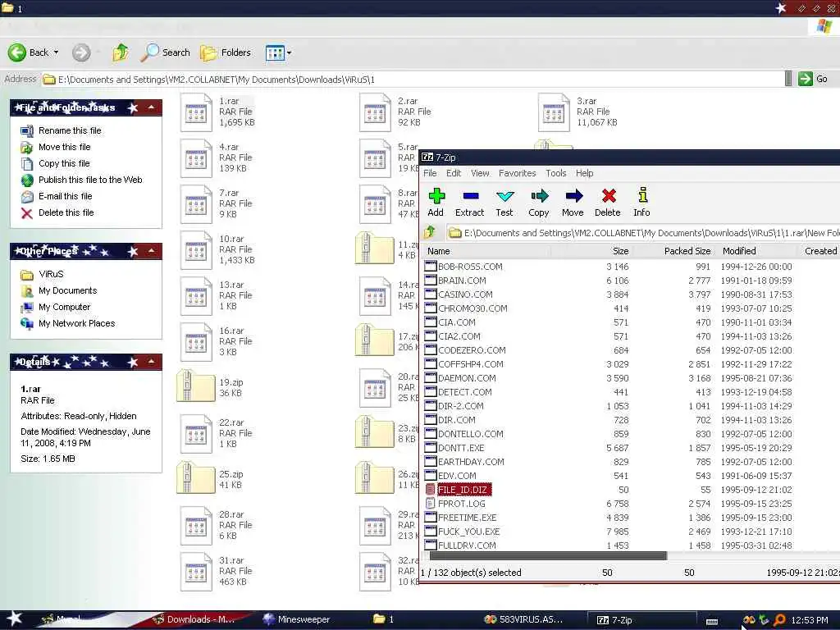Image resolution: width=840 pixels, height=630 pixels.
Task: Switch to 7-Zip taskbar button
Action: 641,620
